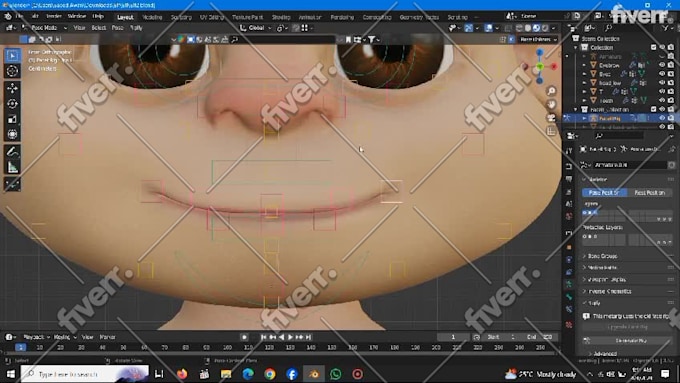This screenshot has width=680, height=383.
Task: Toggle visibility eye for Eyebrow object
Action: pos(662,65)
